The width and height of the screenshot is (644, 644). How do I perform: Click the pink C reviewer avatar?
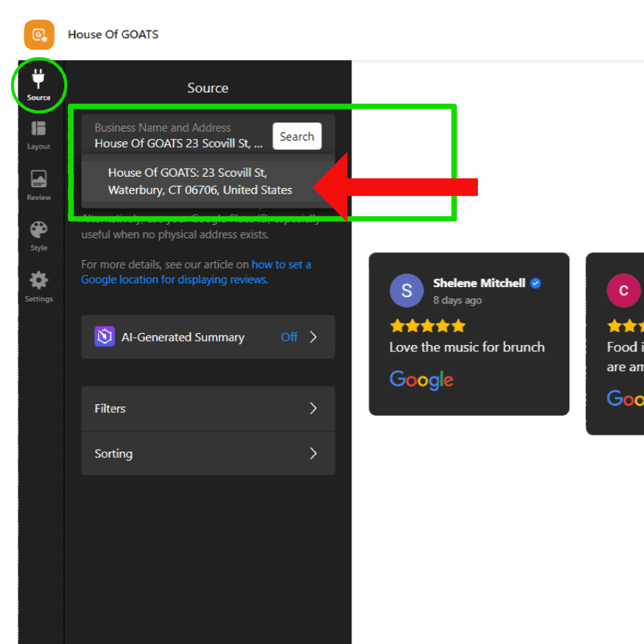[x=623, y=291]
